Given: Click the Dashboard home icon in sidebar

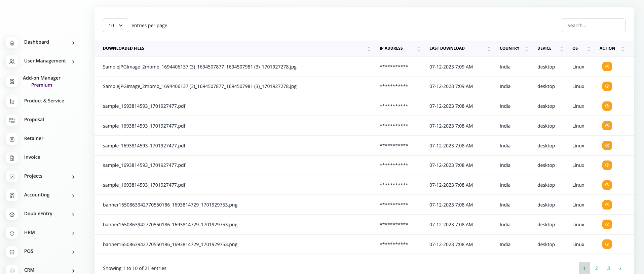Looking at the screenshot, I should [x=12, y=43].
